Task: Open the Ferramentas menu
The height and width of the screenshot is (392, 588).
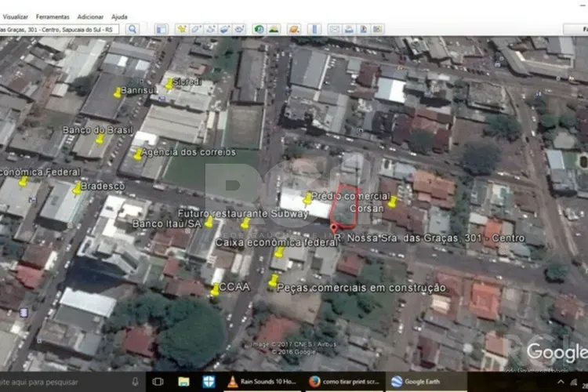Action: [53, 16]
